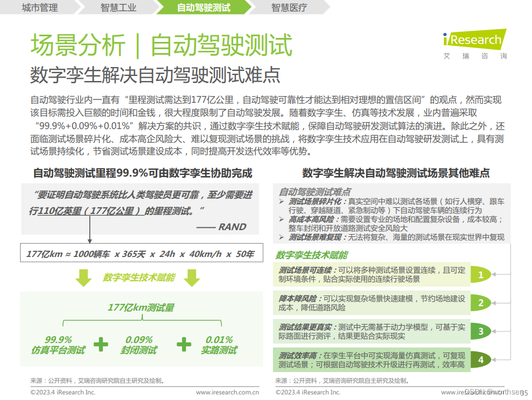Select the 自动驾驶测试 tab
Image resolution: width=532 pixels, height=400 pixels.
204,7
